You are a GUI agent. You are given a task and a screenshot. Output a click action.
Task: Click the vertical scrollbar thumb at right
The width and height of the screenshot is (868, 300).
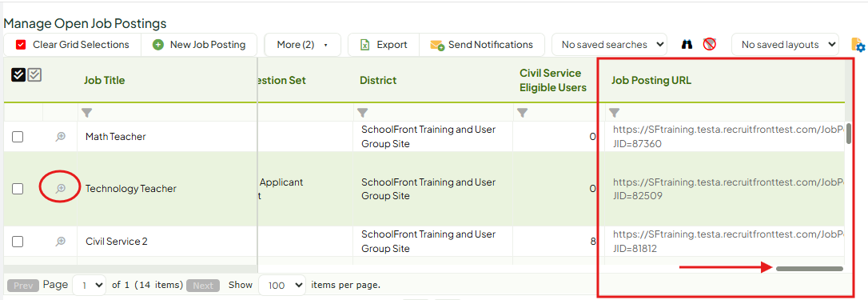pos(849,134)
